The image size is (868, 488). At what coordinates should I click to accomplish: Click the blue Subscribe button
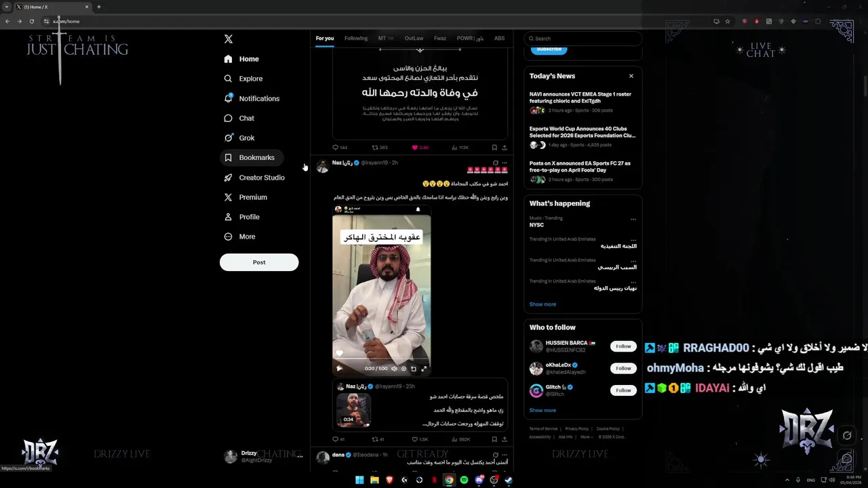click(x=549, y=49)
